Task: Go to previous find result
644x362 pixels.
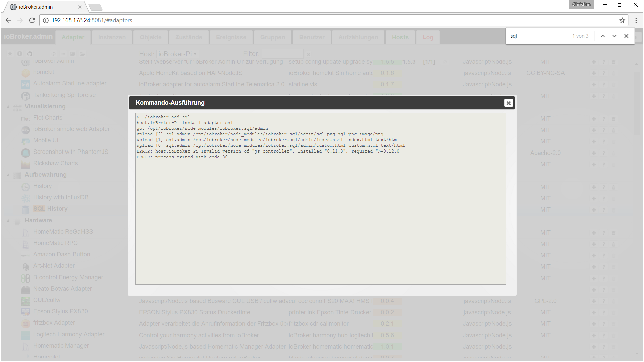Action: tap(603, 36)
